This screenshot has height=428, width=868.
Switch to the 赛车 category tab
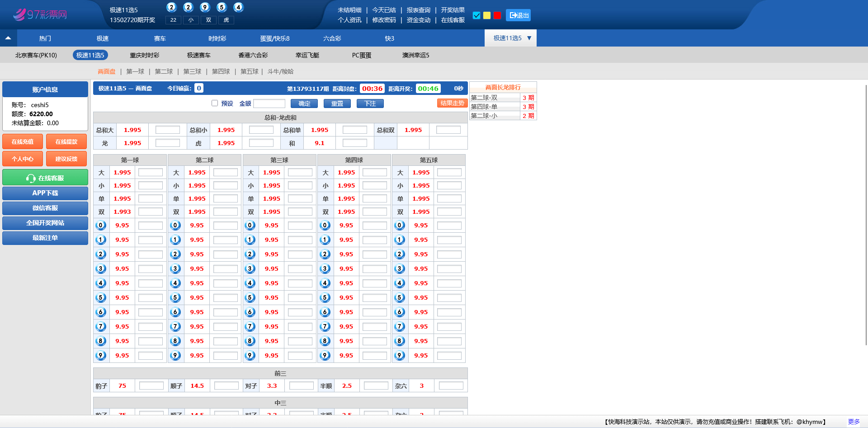(160, 38)
